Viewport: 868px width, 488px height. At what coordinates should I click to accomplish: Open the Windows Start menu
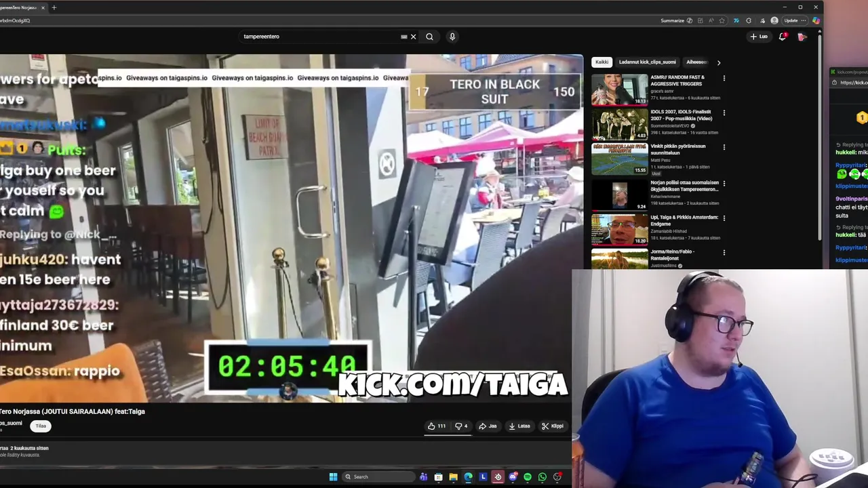pos(333,477)
